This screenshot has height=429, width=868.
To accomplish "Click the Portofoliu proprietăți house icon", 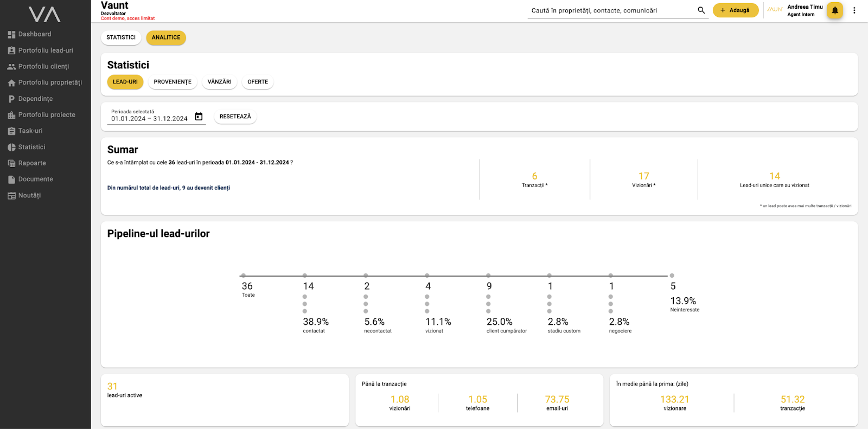I will 11,83.
